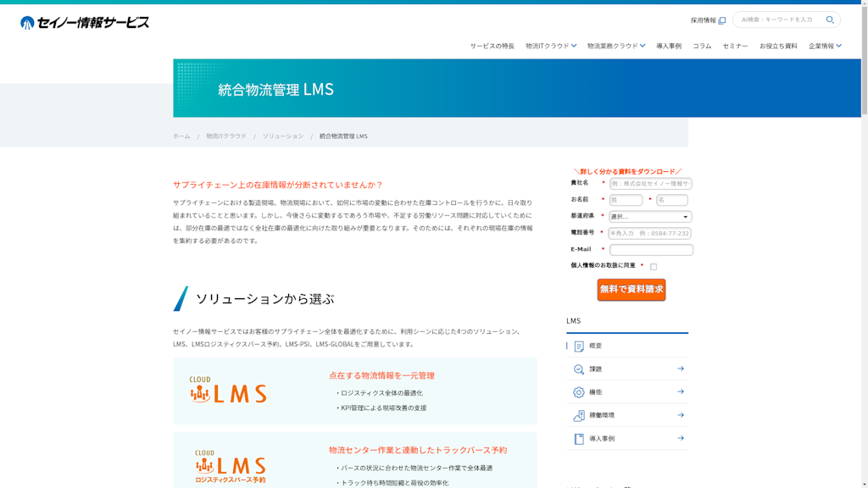Viewport: 868px width, 488px height.
Task: Expand the 物流業務クラウド nav menu chevron
Action: coord(643,46)
